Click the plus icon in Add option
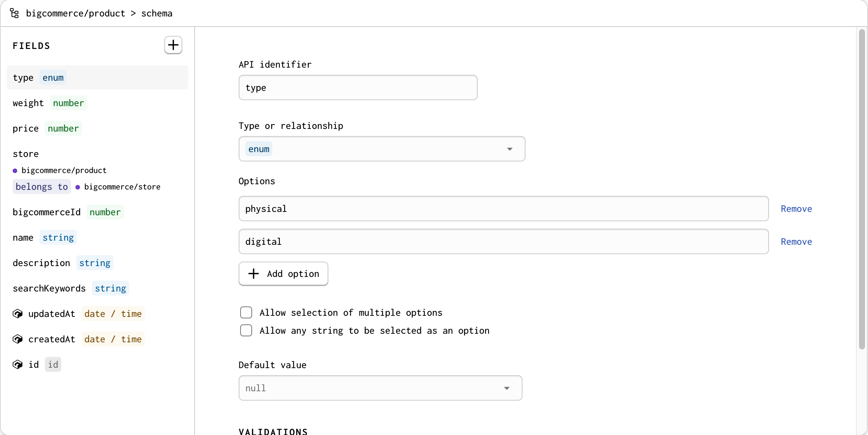 coord(254,274)
